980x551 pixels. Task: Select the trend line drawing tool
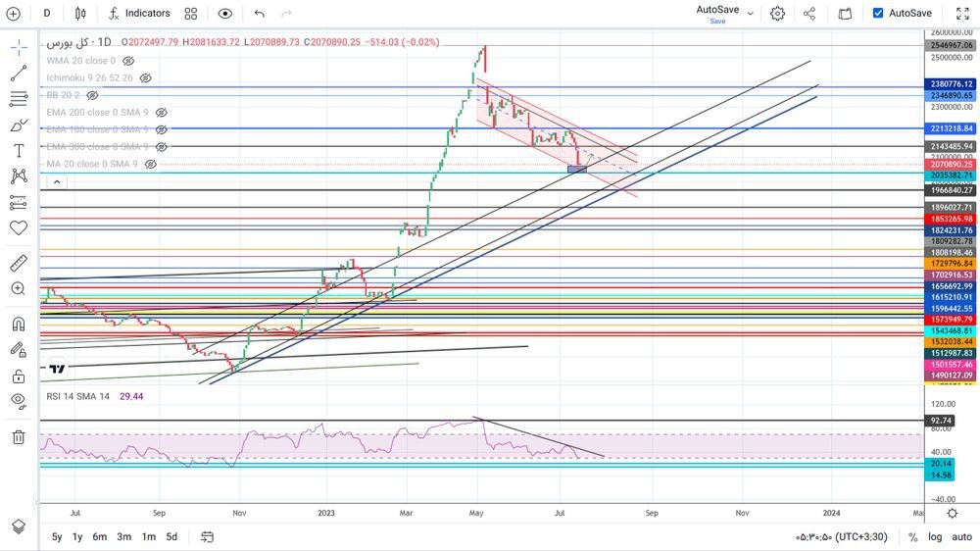18,74
